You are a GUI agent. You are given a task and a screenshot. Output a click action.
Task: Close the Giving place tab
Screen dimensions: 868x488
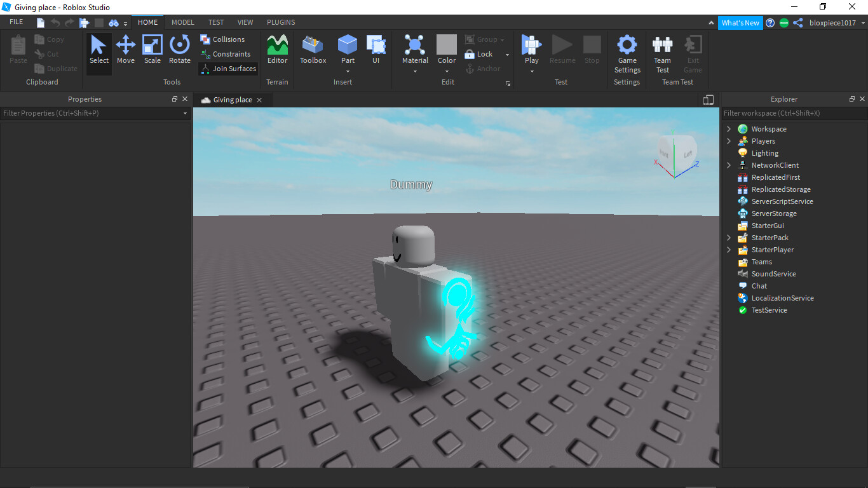pos(259,100)
